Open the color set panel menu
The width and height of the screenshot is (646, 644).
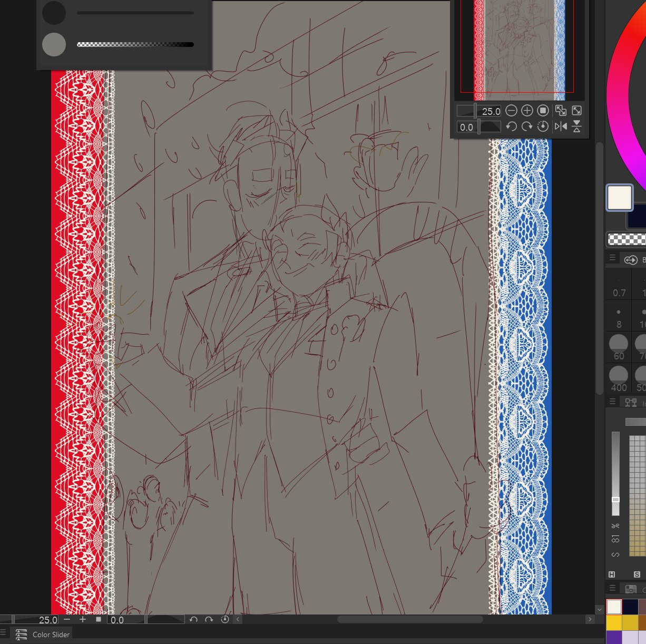click(612, 588)
